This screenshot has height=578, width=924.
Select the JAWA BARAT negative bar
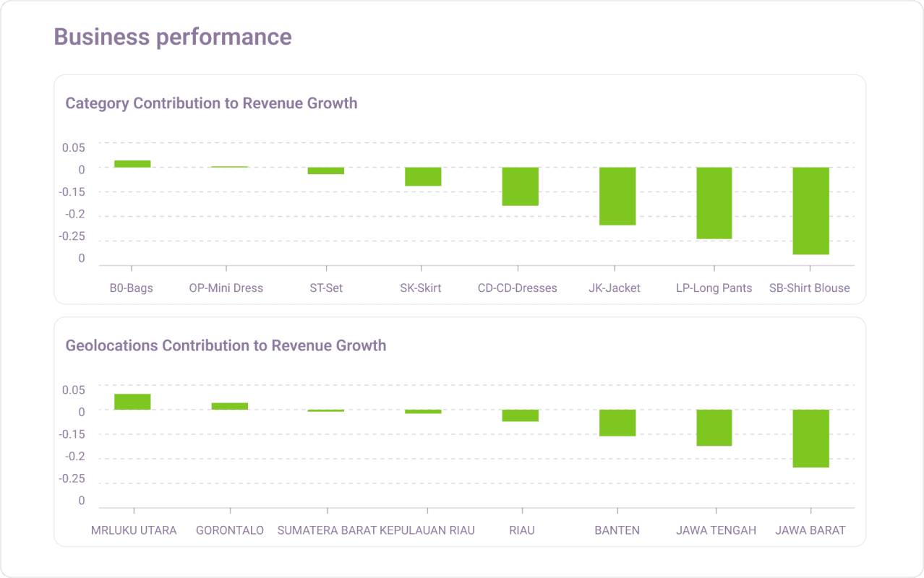(810, 437)
